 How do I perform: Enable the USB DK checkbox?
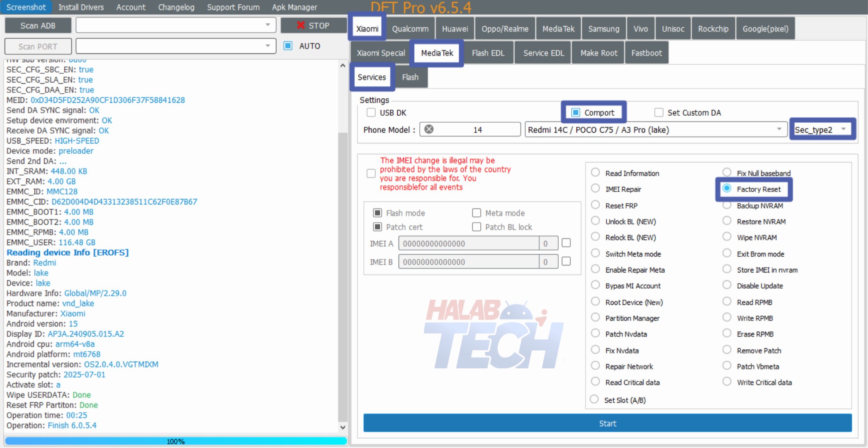[371, 113]
